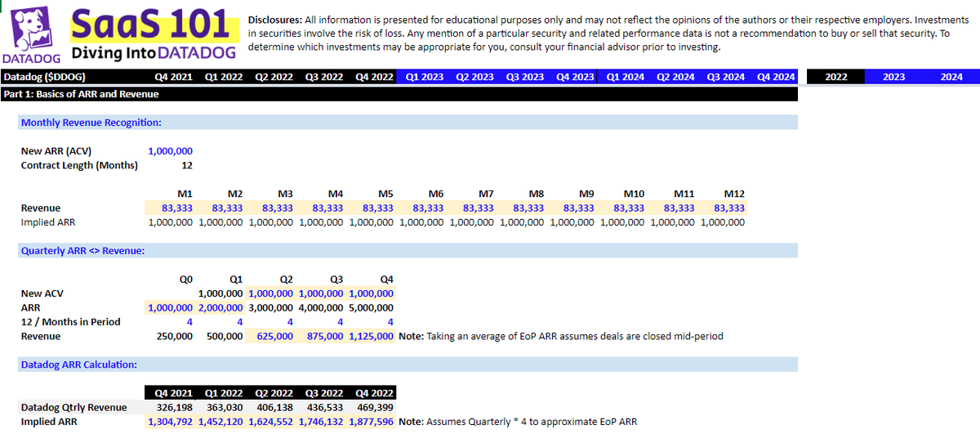Viewport: 980px width, 434px height.
Task: Select the M12 month header
Action: tap(734, 194)
